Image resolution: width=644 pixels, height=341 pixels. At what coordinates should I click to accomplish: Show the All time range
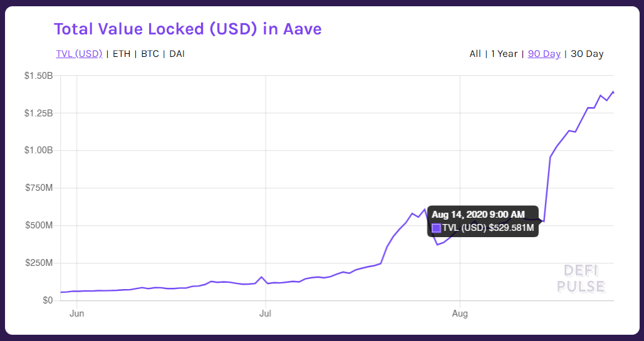coord(475,54)
